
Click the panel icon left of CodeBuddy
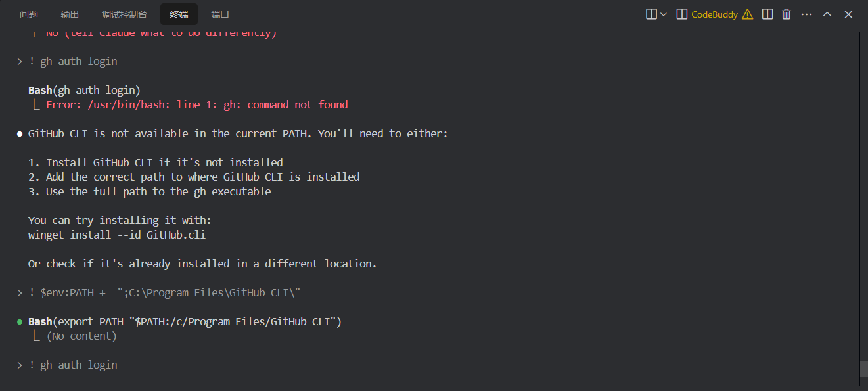click(682, 14)
